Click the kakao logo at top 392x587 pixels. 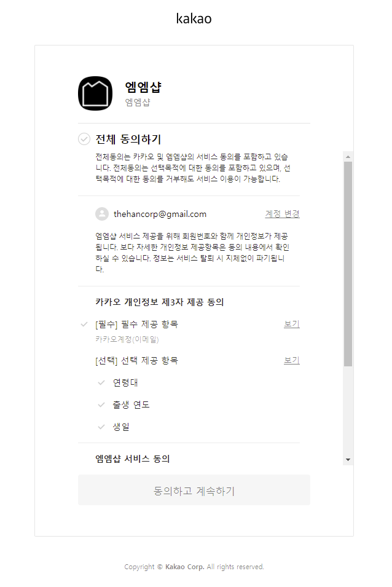coord(194,18)
